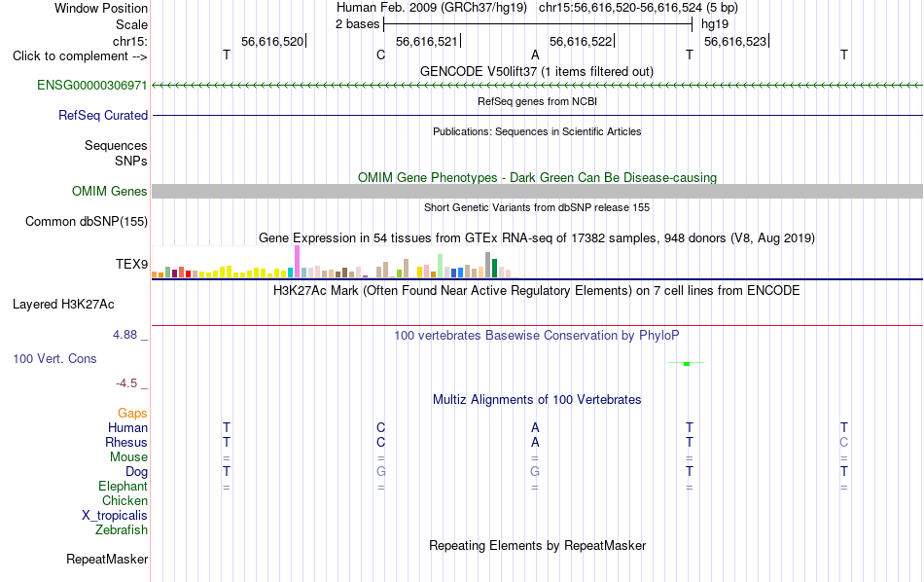Click the Dog row G under base C
The width and height of the screenshot is (924, 582).
(380, 472)
